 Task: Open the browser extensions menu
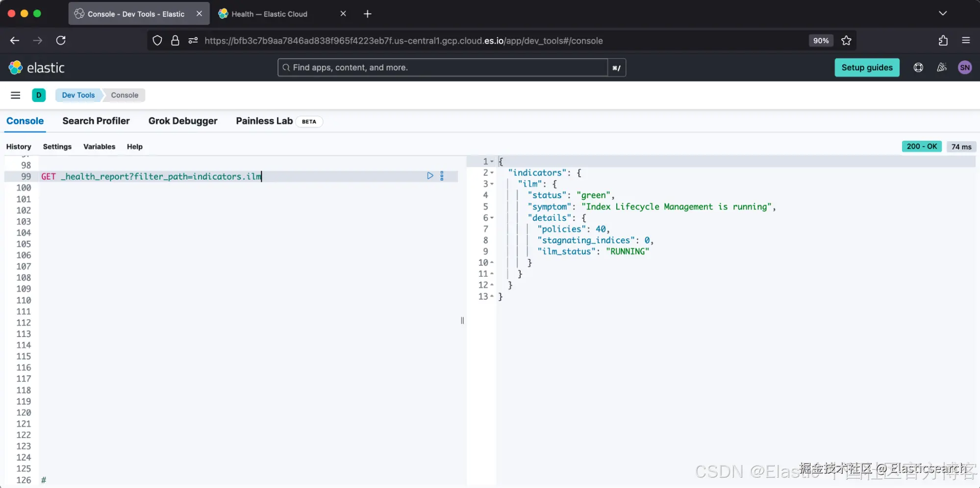point(943,41)
